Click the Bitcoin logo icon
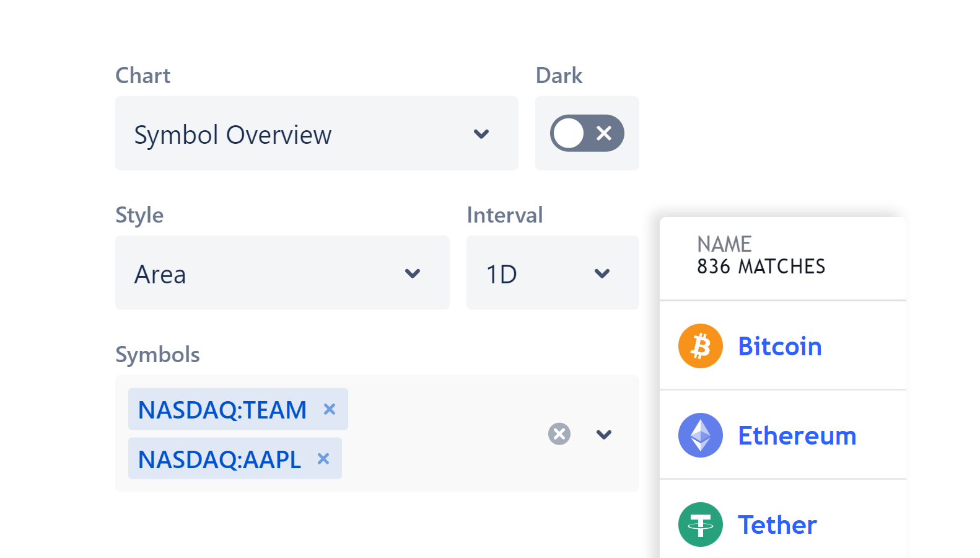Viewport: 980px width, 558px height. [x=700, y=346]
